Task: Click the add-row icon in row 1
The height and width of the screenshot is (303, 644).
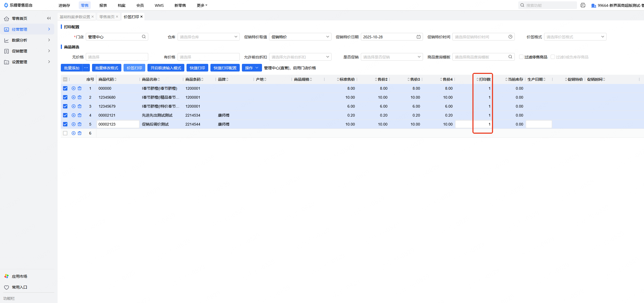Action: 73,88
